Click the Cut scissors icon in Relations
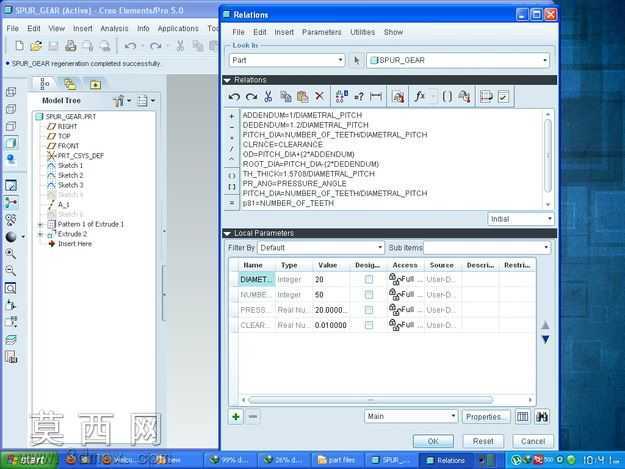Image resolution: width=625 pixels, height=469 pixels. pyautogui.click(x=268, y=96)
